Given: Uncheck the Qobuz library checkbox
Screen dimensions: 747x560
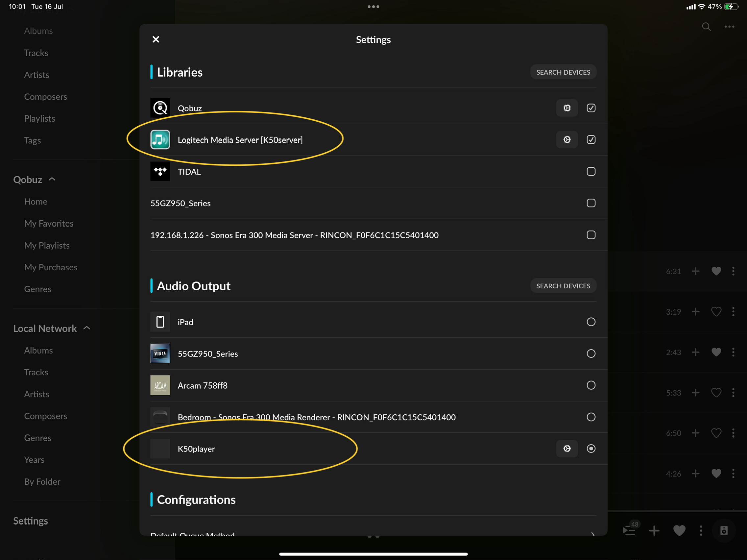Looking at the screenshot, I should pos(591,108).
